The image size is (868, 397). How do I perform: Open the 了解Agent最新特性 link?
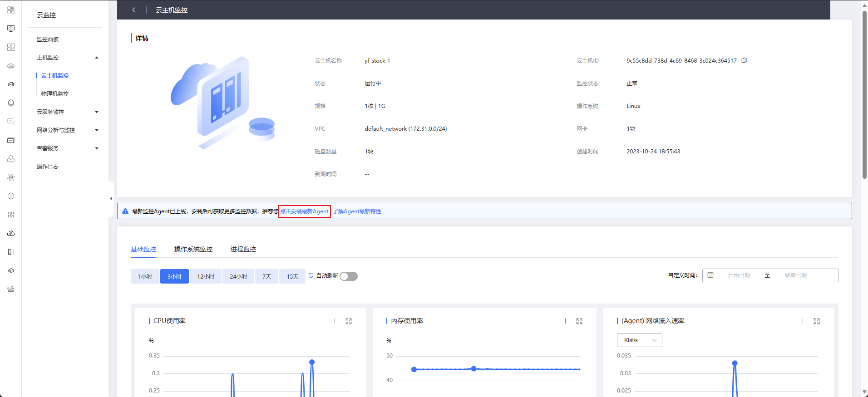click(357, 211)
